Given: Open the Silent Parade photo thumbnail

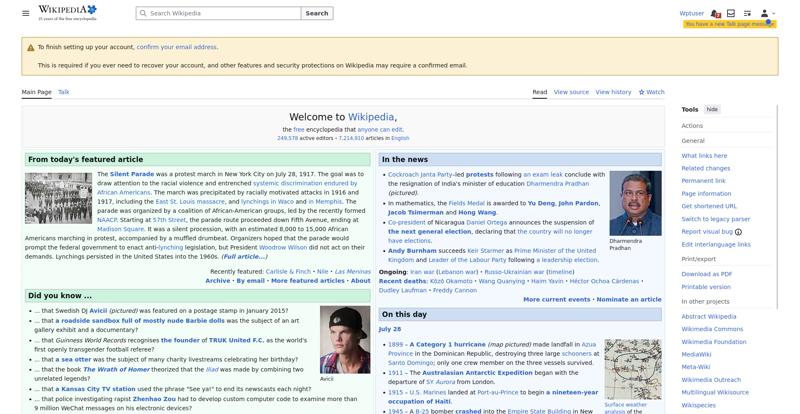Looking at the screenshot, I should (x=59, y=198).
